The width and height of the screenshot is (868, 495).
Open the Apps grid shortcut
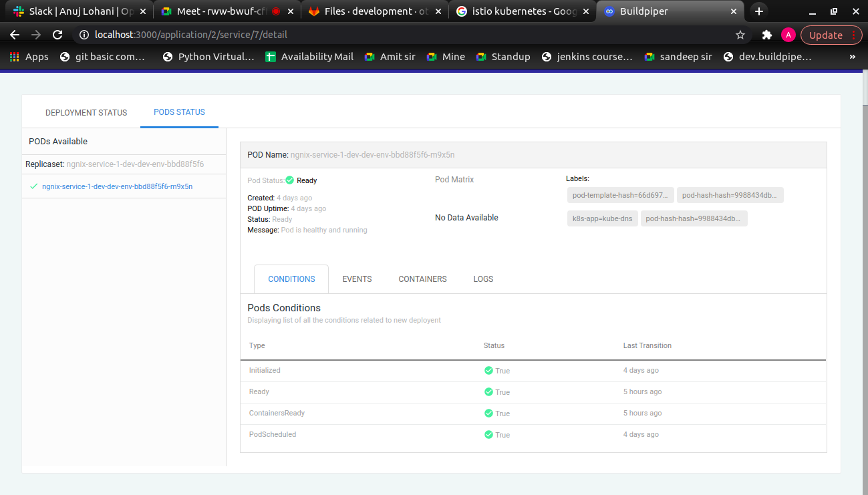pyautogui.click(x=29, y=57)
